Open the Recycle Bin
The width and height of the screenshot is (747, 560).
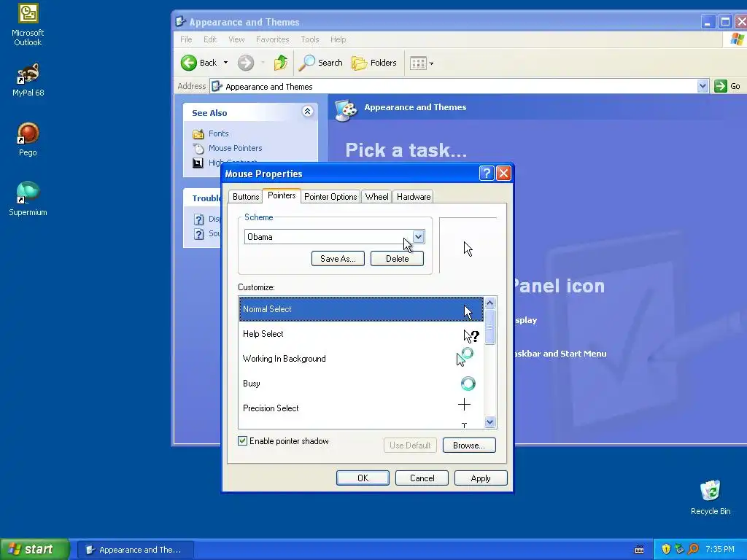[711, 497]
